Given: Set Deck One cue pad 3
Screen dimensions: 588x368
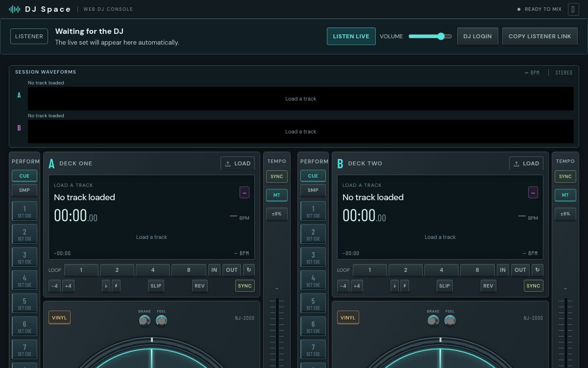Looking at the screenshot, I should pos(24,258).
